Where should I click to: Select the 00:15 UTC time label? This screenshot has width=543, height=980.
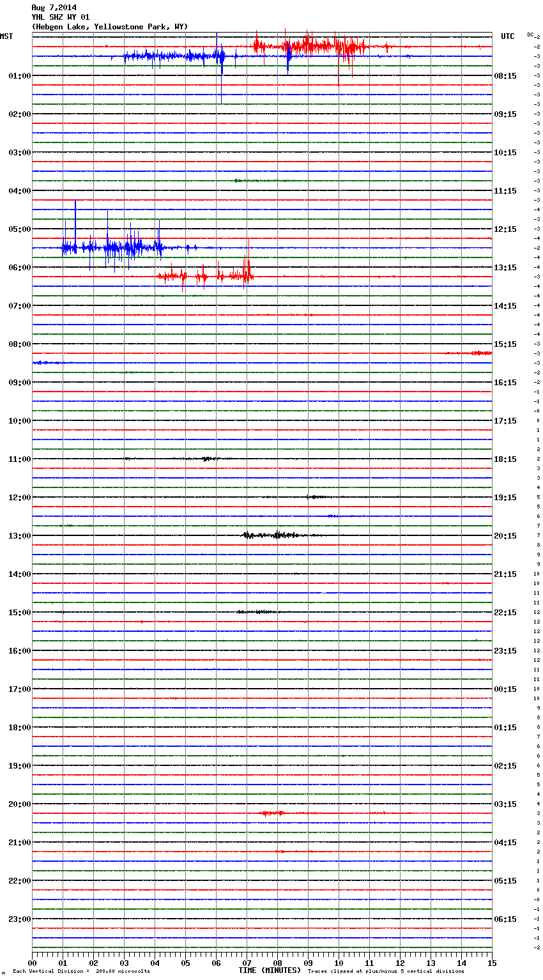tap(505, 689)
